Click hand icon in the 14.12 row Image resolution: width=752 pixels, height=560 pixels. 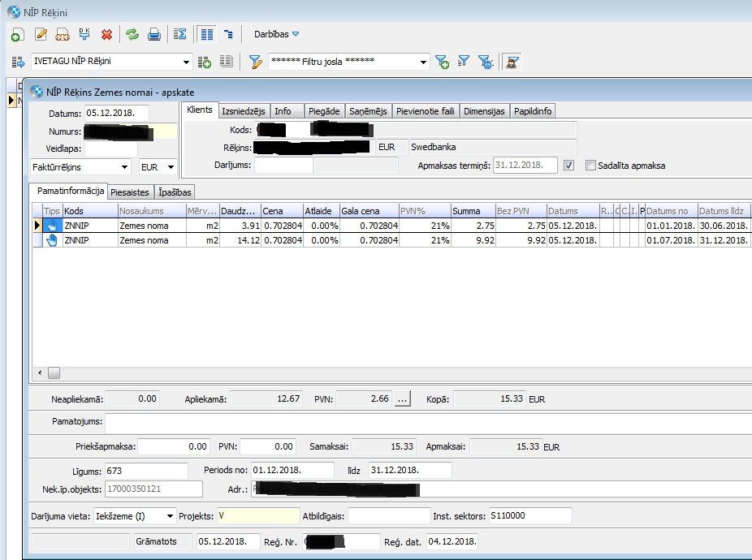(52, 239)
